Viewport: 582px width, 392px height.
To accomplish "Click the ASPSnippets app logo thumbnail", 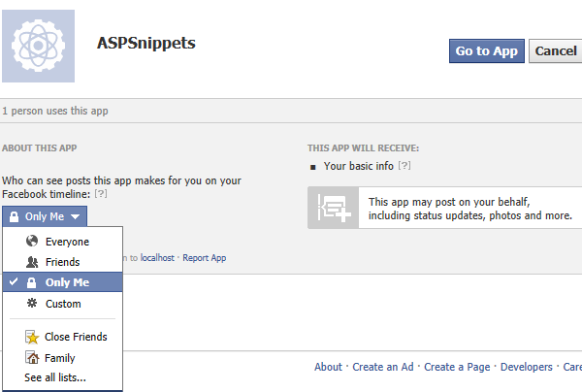I will tap(38, 46).
